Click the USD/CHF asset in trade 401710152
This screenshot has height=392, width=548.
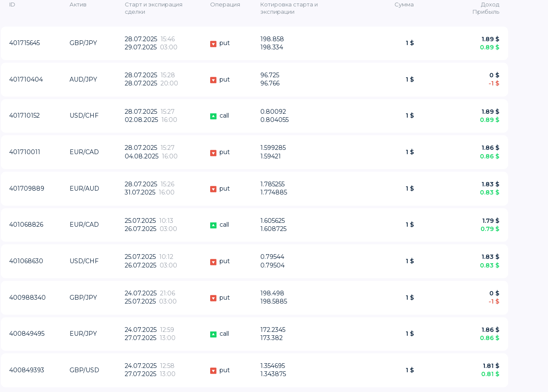84,115
